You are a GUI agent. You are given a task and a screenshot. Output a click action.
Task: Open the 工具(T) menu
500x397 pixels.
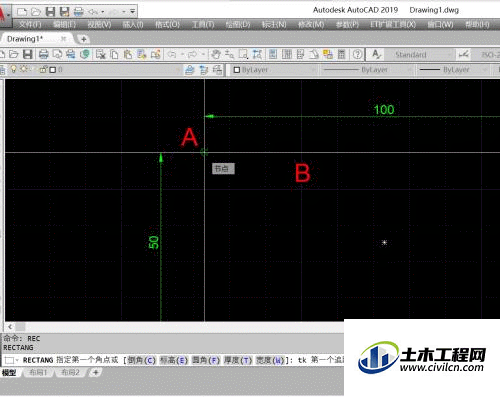click(x=203, y=24)
